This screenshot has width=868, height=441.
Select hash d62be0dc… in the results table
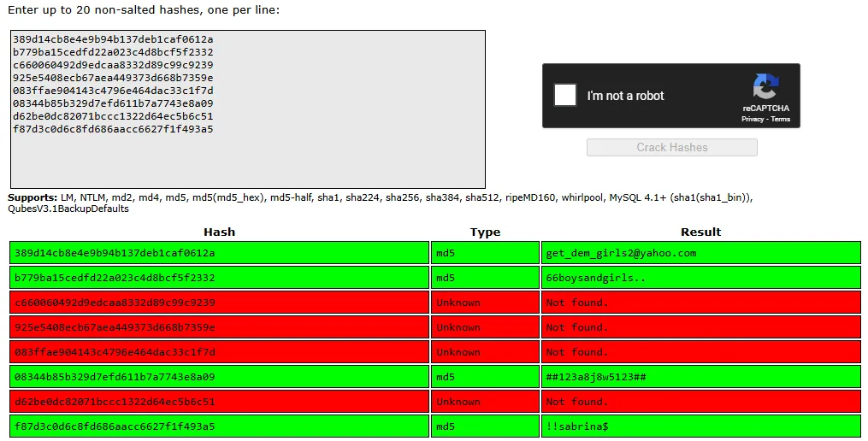click(x=115, y=402)
